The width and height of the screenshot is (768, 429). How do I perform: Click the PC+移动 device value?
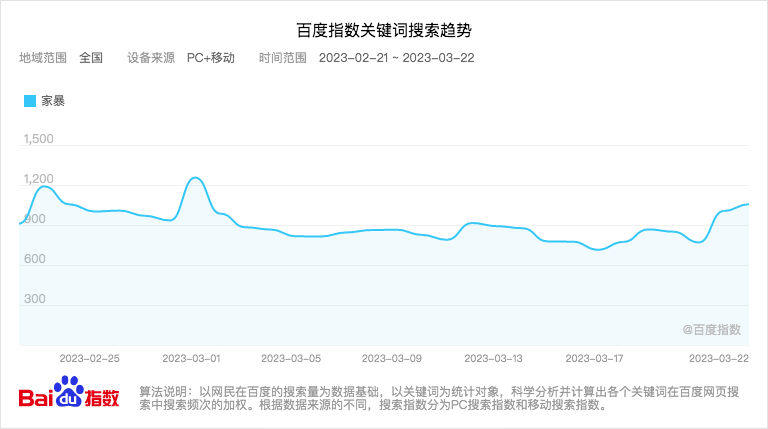pyautogui.click(x=211, y=58)
